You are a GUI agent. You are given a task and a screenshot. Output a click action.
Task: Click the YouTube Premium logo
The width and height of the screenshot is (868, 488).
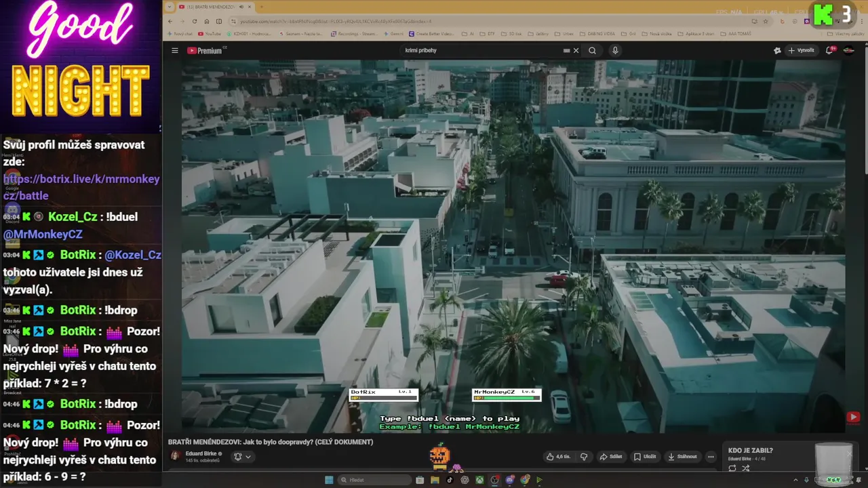pyautogui.click(x=206, y=50)
